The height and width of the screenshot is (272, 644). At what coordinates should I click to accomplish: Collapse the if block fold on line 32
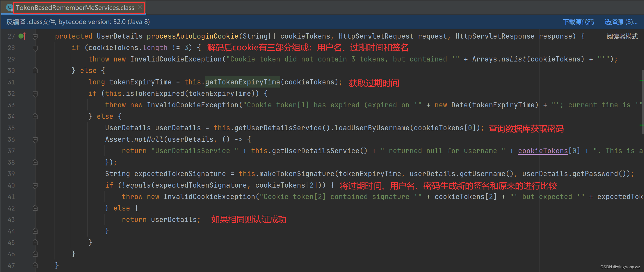(35, 94)
